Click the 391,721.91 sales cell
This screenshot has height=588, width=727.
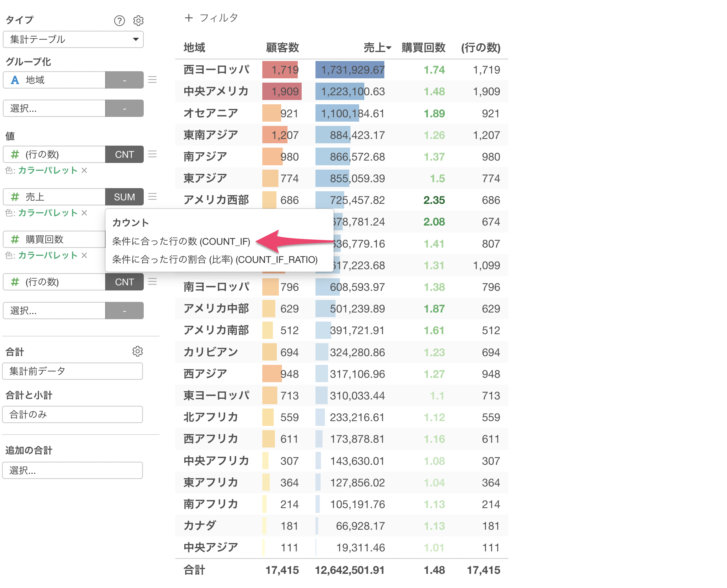coord(357,330)
